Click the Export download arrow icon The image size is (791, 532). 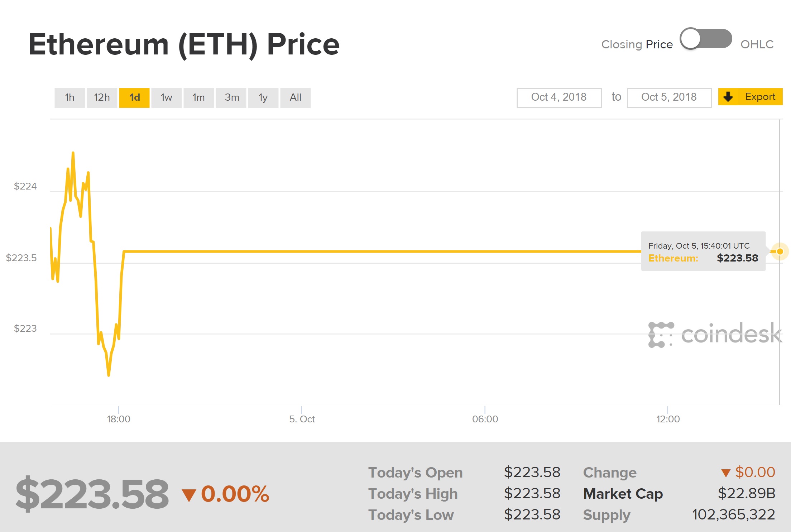point(728,97)
